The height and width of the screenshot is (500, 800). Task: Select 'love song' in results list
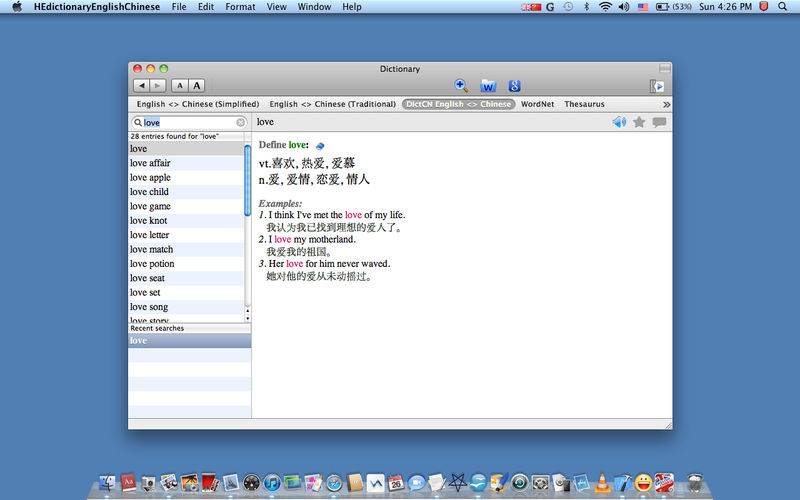pyautogui.click(x=186, y=307)
